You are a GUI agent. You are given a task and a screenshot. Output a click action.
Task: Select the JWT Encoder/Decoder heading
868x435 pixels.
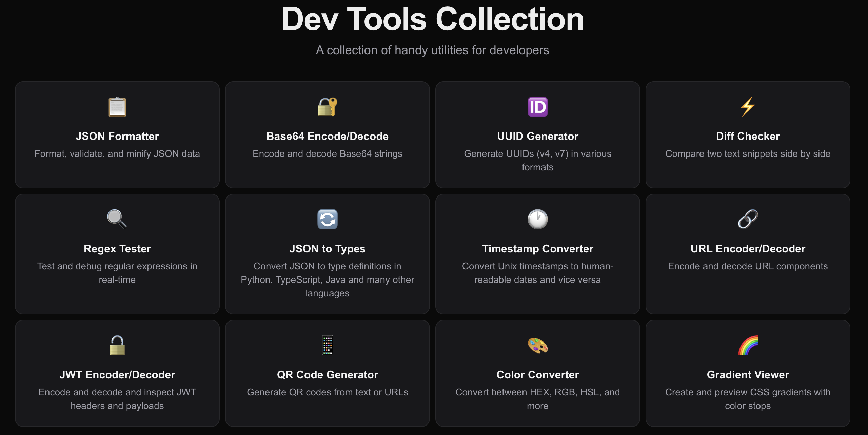point(117,375)
